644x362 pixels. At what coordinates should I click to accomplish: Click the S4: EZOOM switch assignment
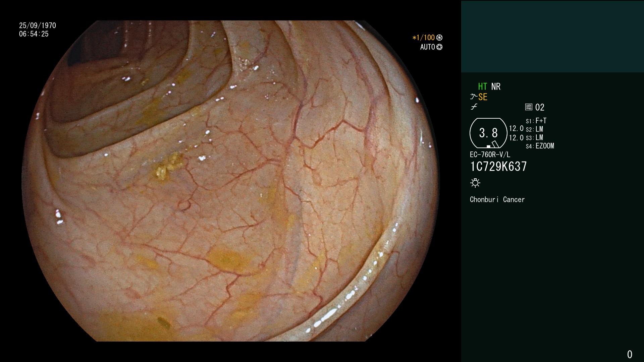click(x=540, y=146)
